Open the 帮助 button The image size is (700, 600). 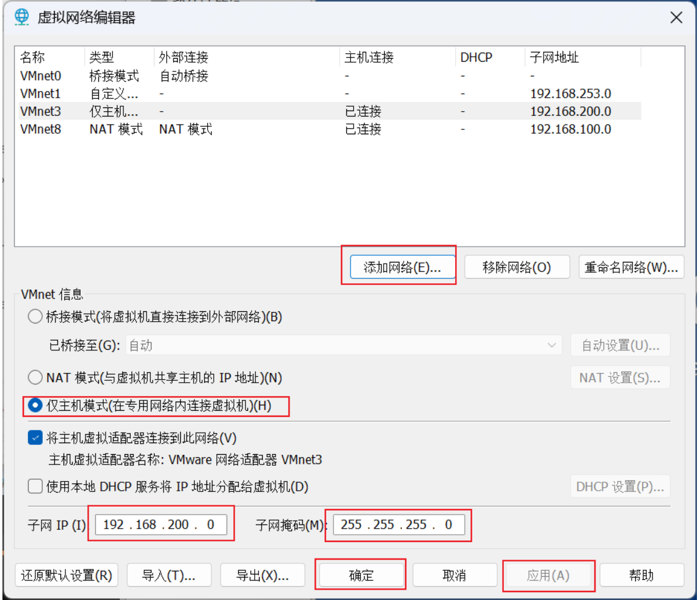tap(641, 575)
